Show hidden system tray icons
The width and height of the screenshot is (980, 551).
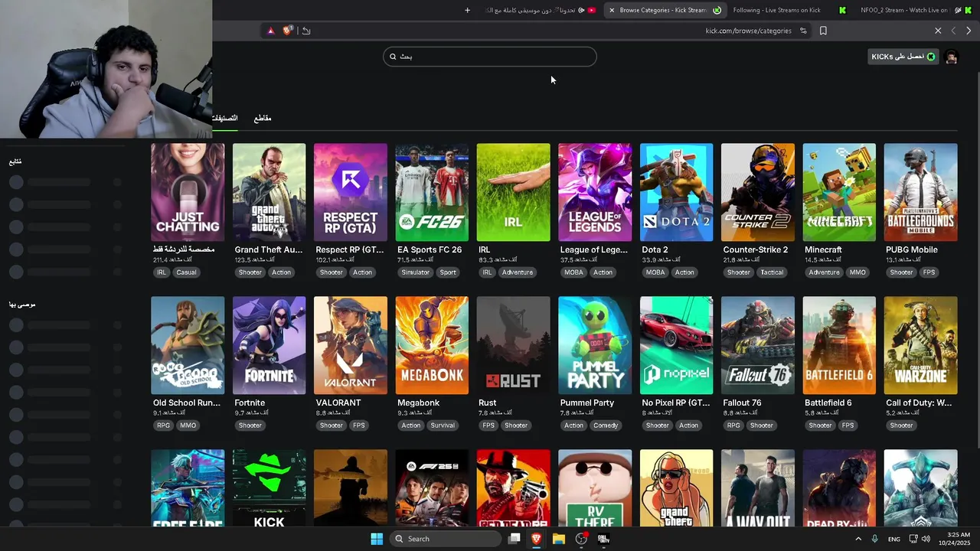pos(858,539)
